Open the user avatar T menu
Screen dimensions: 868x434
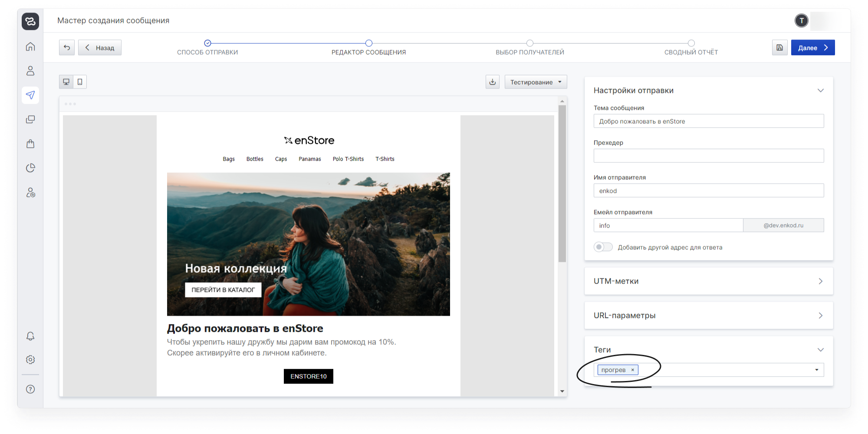pyautogui.click(x=802, y=20)
